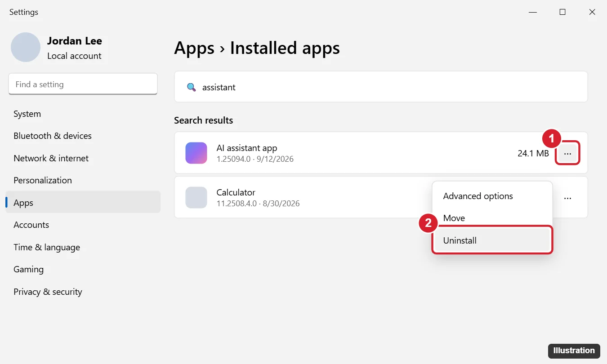Open Privacy & security settings

83,292
